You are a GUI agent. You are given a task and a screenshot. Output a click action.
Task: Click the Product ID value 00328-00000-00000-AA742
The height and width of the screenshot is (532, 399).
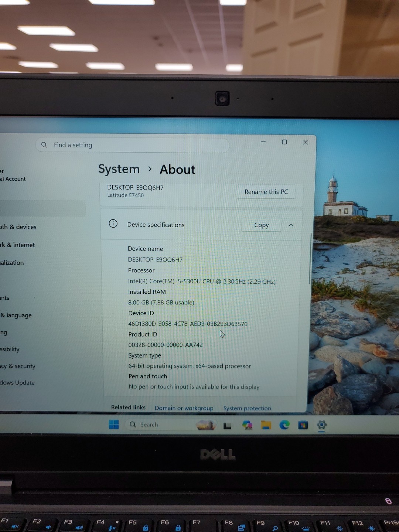[x=166, y=345]
